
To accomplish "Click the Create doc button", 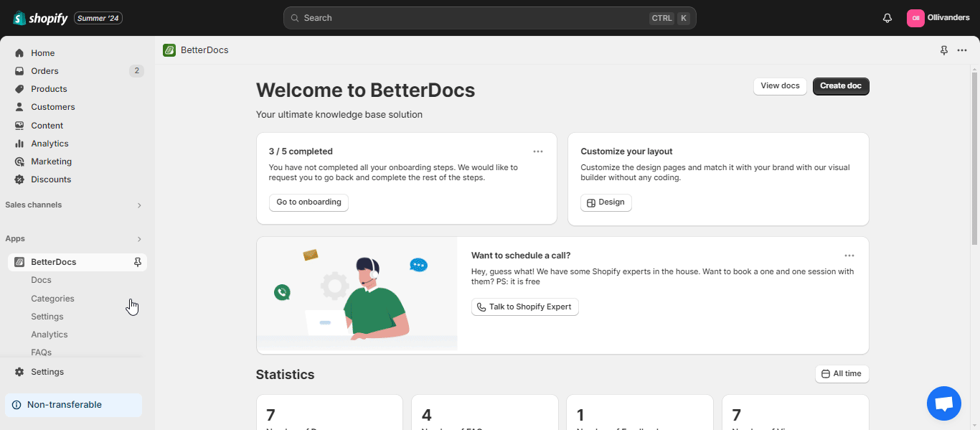I will [x=840, y=85].
